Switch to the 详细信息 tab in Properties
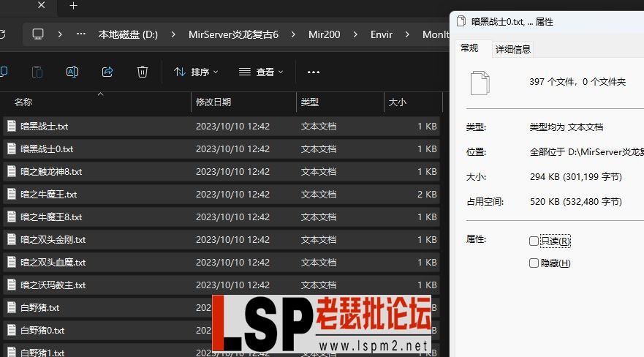 click(513, 49)
